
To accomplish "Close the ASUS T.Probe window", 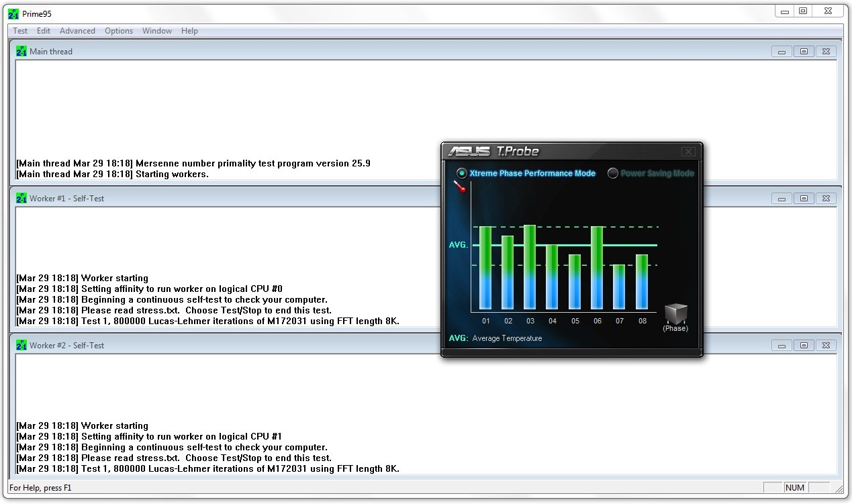I will point(688,152).
